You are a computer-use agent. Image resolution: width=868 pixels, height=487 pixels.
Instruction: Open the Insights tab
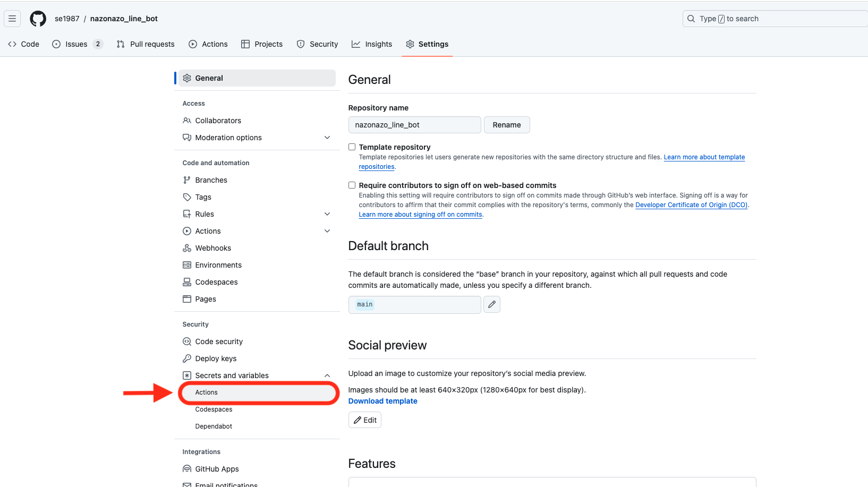point(372,44)
